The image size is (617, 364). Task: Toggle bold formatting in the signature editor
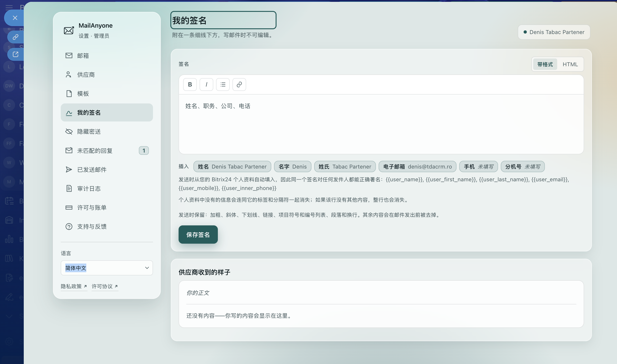tap(190, 85)
